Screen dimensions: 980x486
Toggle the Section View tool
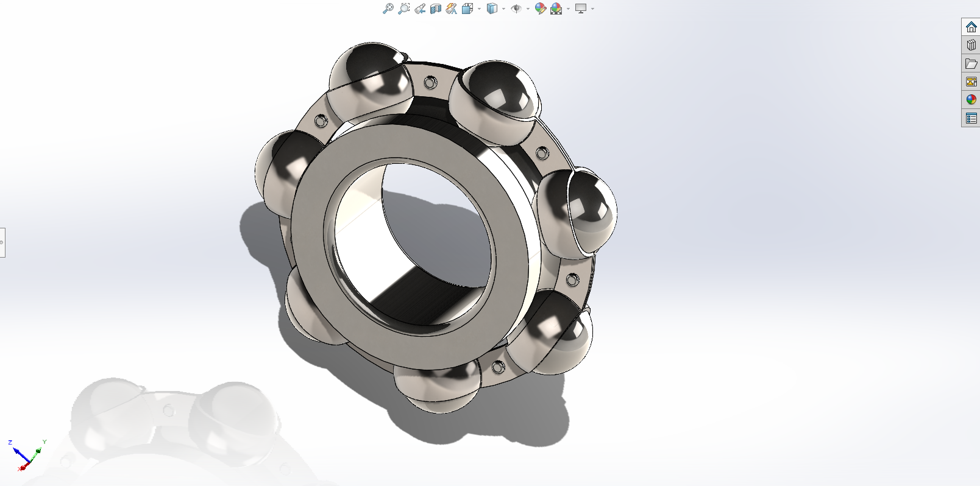pos(435,9)
